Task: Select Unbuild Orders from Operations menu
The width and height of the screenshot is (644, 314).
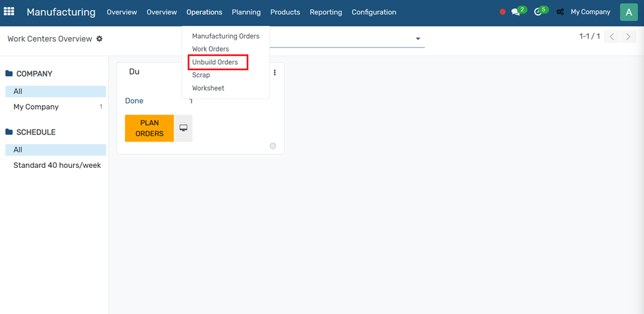Action: coord(215,62)
